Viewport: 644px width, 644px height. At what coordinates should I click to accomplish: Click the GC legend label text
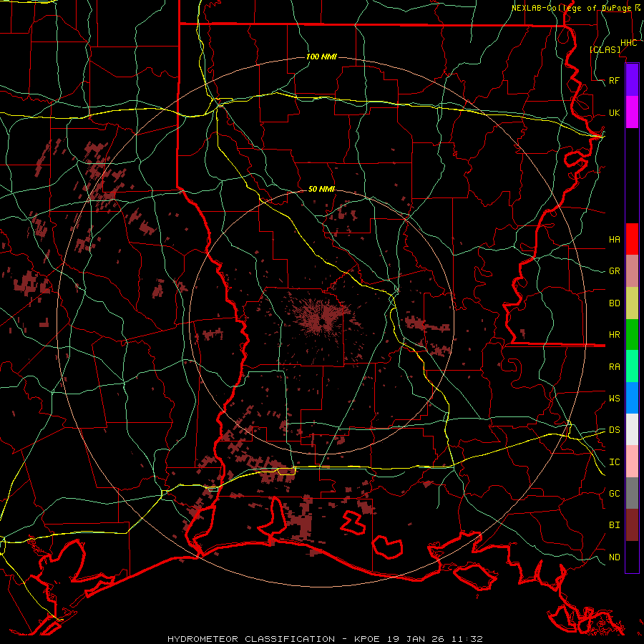(614, 493)
